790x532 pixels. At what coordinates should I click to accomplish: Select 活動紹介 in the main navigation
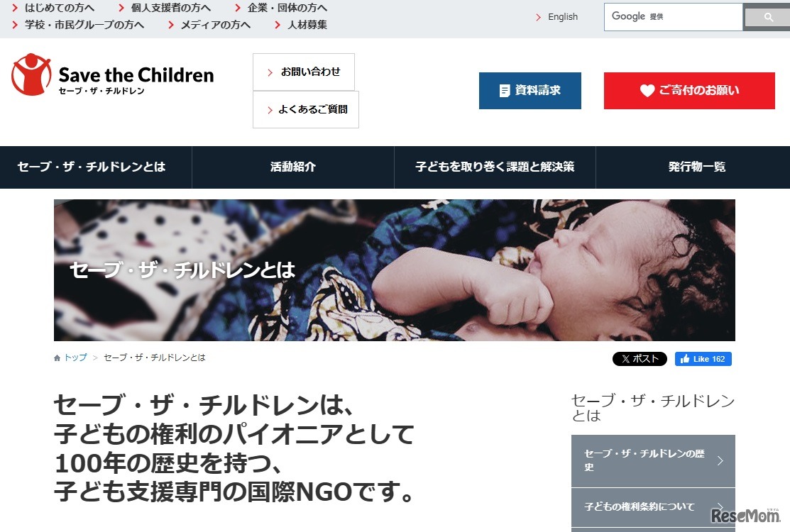point(292,167)
